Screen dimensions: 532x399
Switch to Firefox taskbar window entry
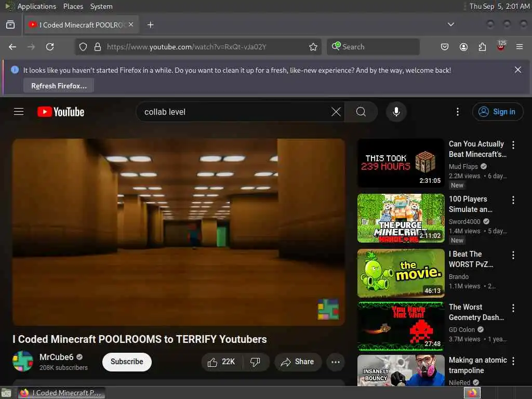[x=61, y=393]
